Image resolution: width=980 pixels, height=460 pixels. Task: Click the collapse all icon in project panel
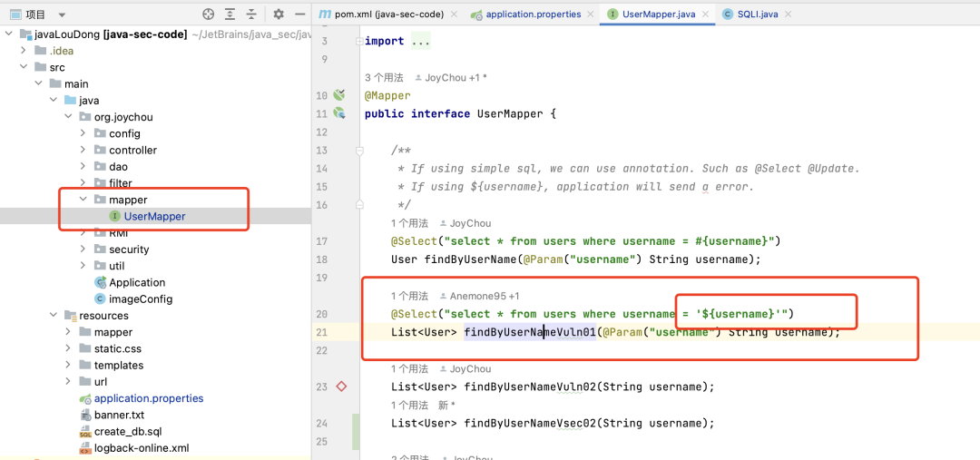[250, 14]
